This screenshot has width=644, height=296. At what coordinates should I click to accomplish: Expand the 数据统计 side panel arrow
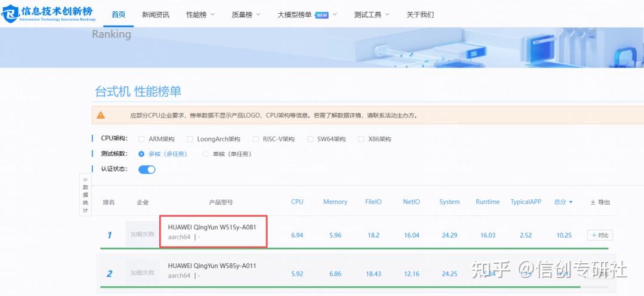tap(85, 180)
